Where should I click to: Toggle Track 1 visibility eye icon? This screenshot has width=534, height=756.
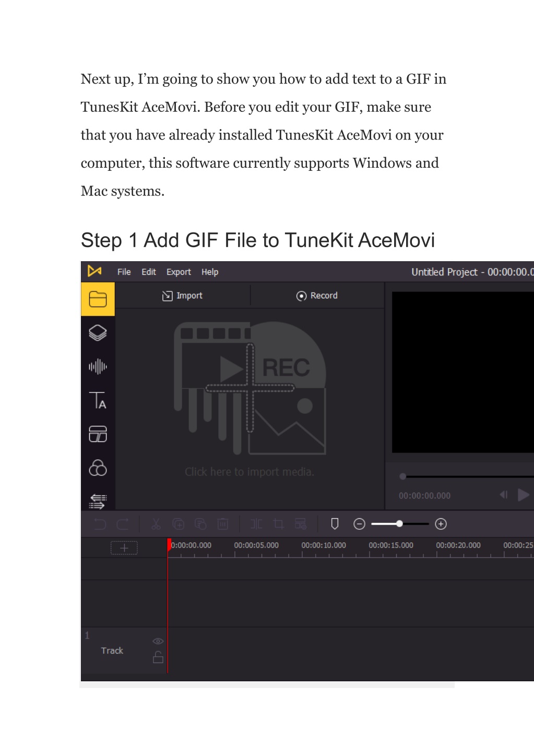coord(158,641)
